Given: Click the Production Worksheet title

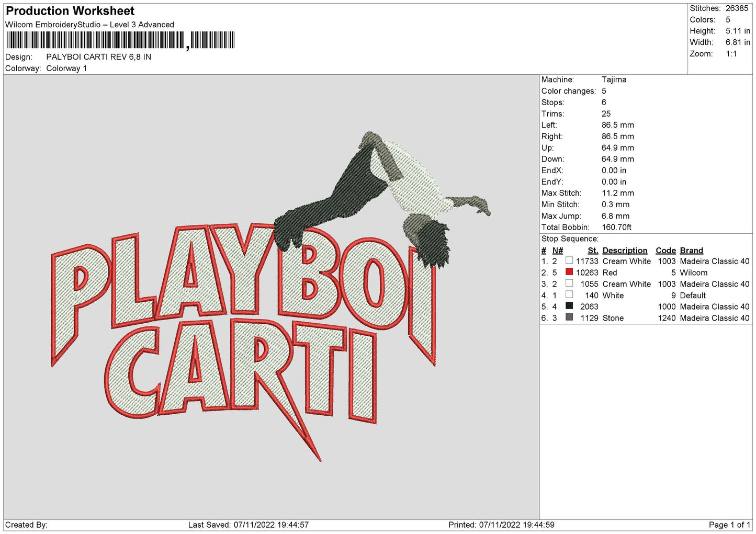Looking at the screenshot, I should pos(70,11).
